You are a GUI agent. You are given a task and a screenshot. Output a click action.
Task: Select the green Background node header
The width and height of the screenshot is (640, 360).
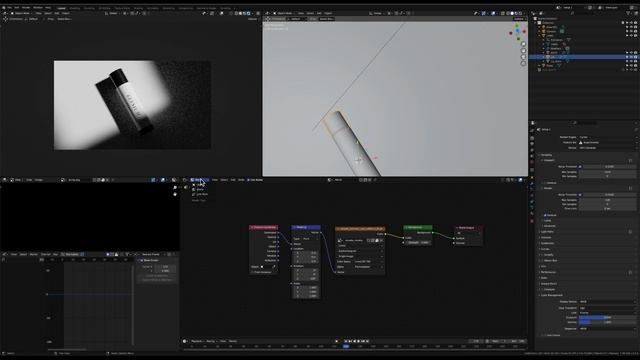(x=418, y=227)
